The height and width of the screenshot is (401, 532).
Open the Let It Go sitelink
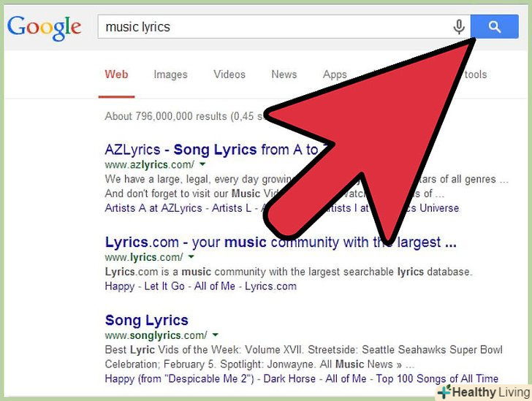tap(164, 286)
